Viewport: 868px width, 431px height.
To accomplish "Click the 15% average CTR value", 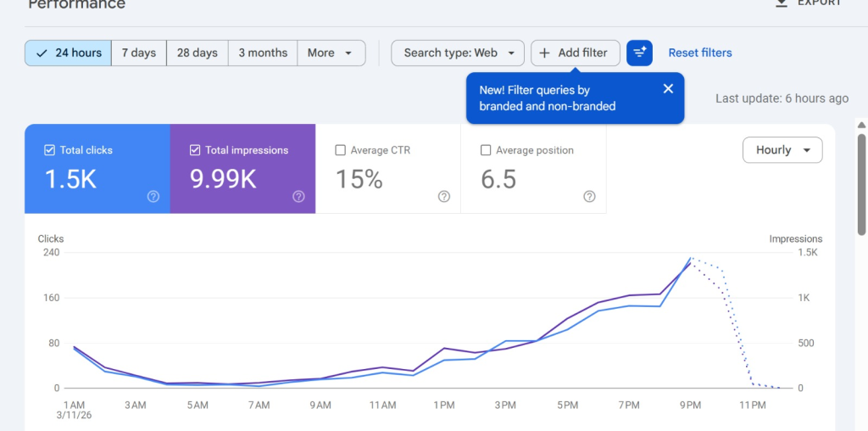I will click(x=359, y=180).
